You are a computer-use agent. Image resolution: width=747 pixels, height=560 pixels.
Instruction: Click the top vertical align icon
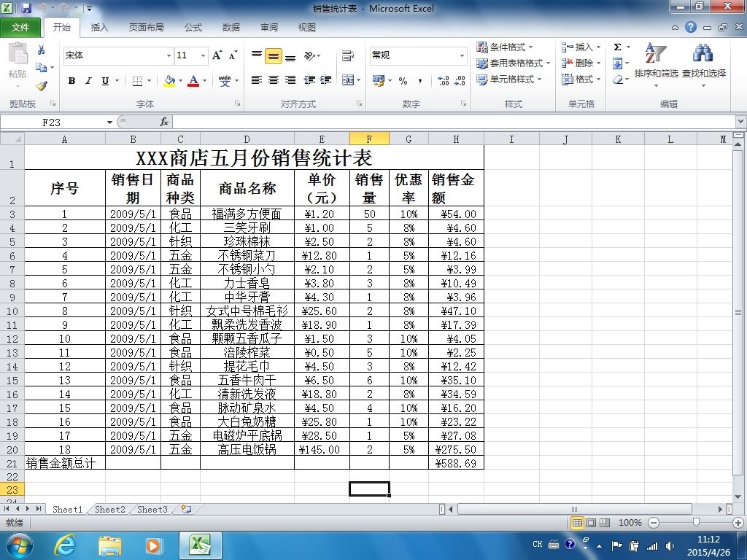click(x=256, y=55)
